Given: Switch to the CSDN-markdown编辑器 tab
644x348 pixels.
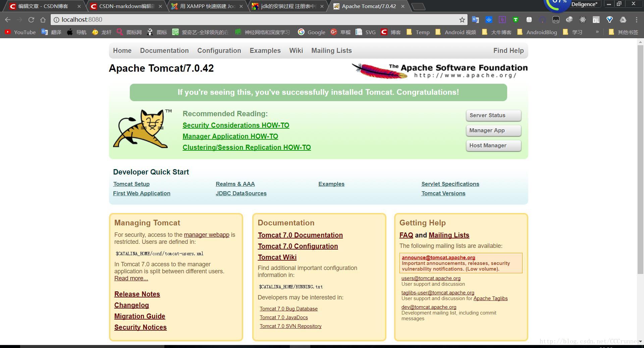Looking at the screenshot, I should (x=126, y=6).
